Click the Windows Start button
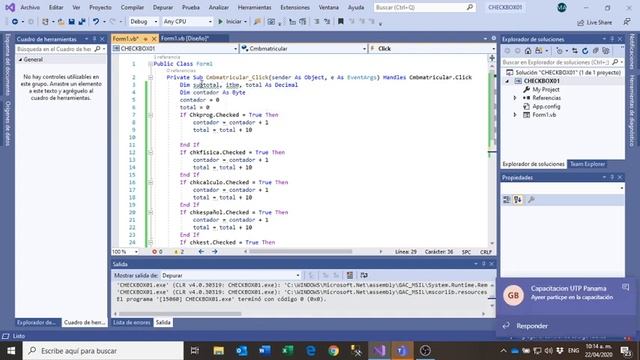This screenshot has width=640, height=360. point(11,351)
